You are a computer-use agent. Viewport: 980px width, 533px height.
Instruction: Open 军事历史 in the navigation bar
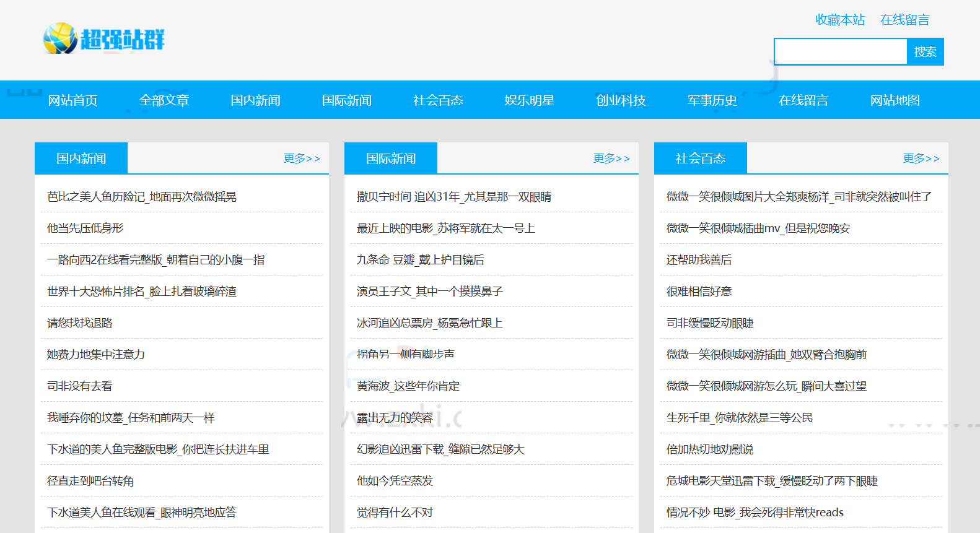point(712,100)
